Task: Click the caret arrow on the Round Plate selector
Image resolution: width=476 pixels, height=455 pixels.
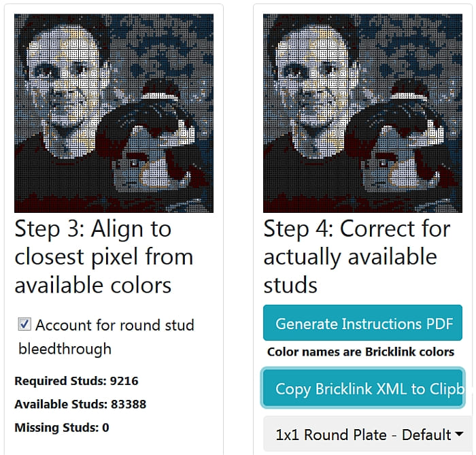Action: click(x=460, y=435)
